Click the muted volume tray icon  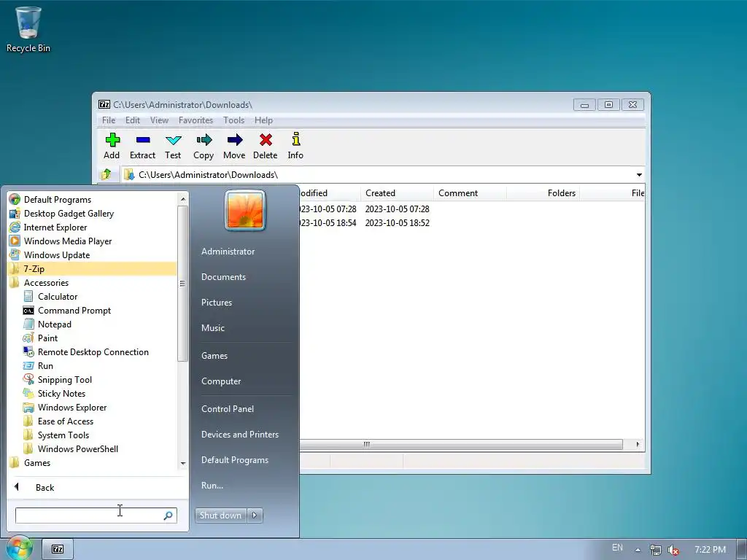point(673,550)
